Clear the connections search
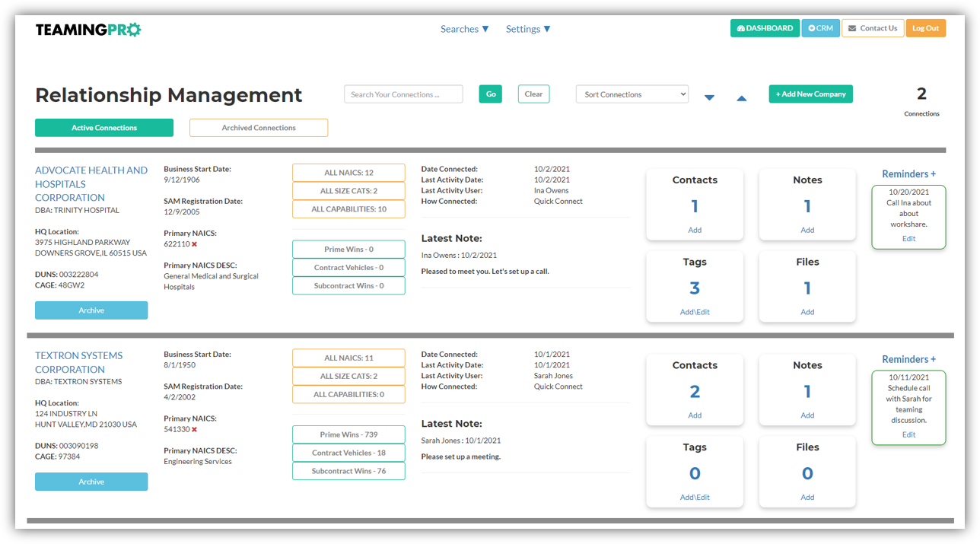Viewport: 980px width, 544px height. click(x=533, y=94)
